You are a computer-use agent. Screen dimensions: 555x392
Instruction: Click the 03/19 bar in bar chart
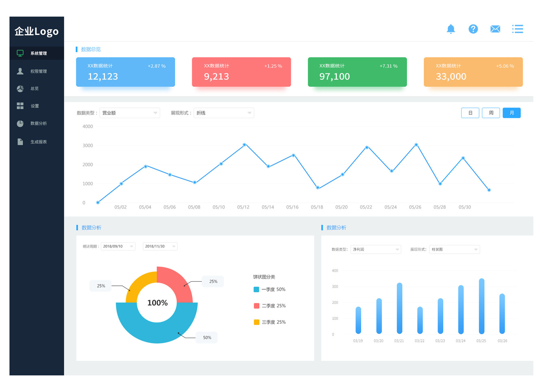click(x=358, y=320)
